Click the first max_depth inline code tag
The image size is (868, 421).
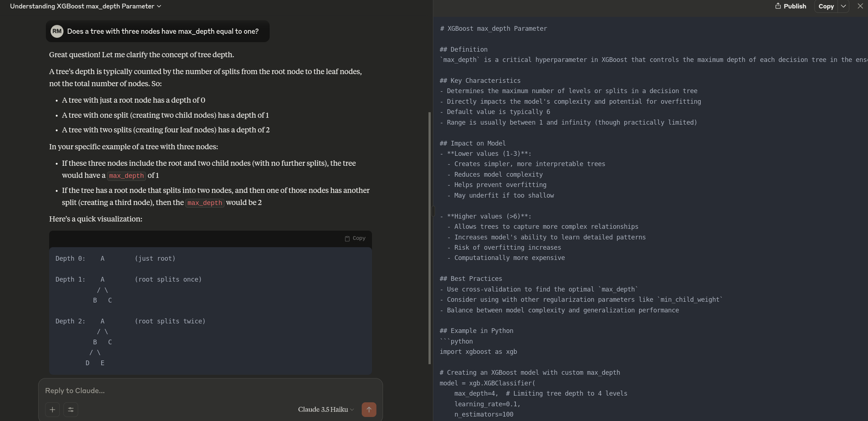[126, 176]
